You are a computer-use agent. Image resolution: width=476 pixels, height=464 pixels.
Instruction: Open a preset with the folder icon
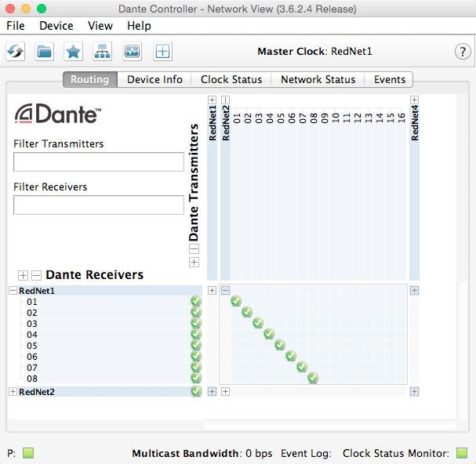(x=45, y=52)
